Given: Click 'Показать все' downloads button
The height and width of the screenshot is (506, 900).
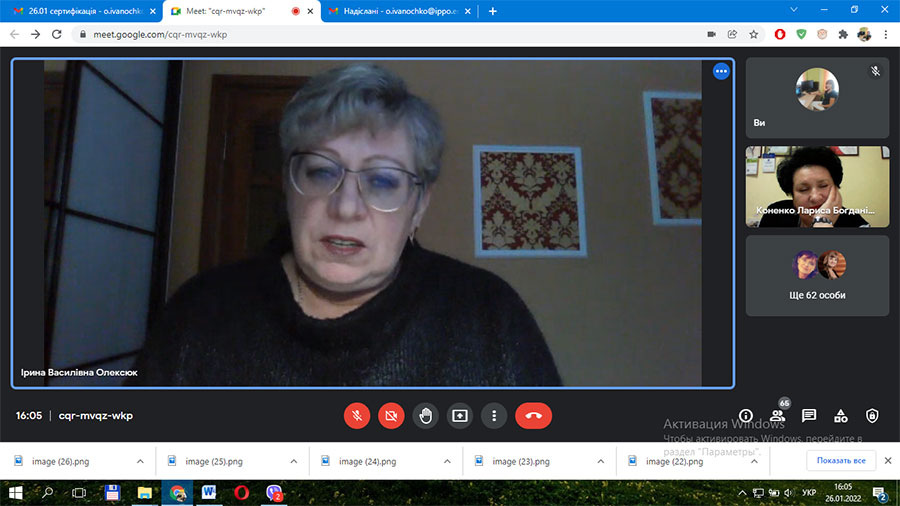Looking at the screenshot, I should click(x=841, y=461).
